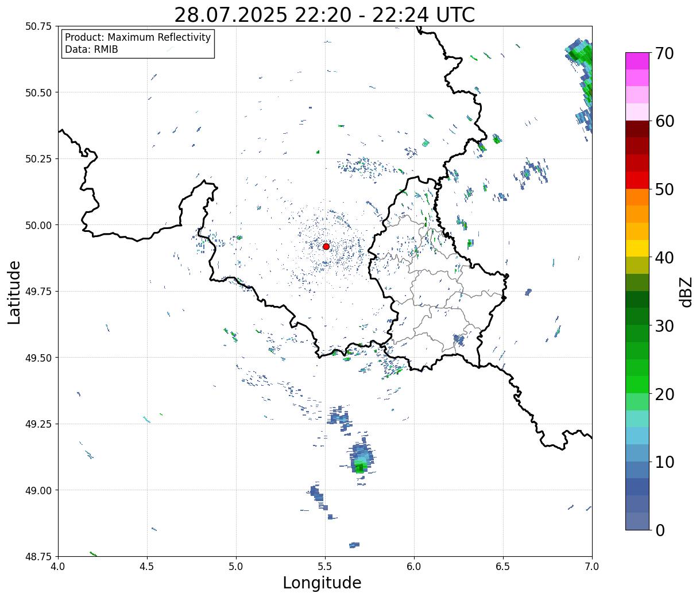Click the latitude tick label 50.00
This screenshot has width=700, height=597.
tap(38, 225)
